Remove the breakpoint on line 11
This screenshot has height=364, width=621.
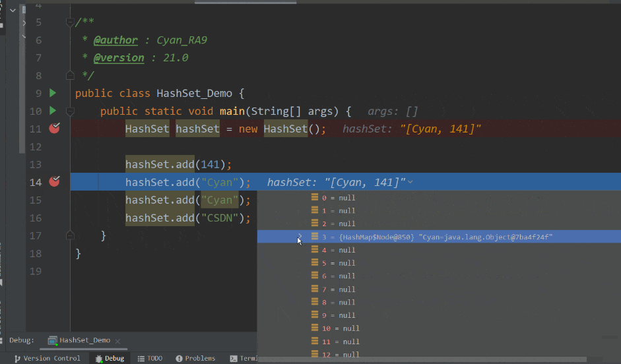coord(54,128)
